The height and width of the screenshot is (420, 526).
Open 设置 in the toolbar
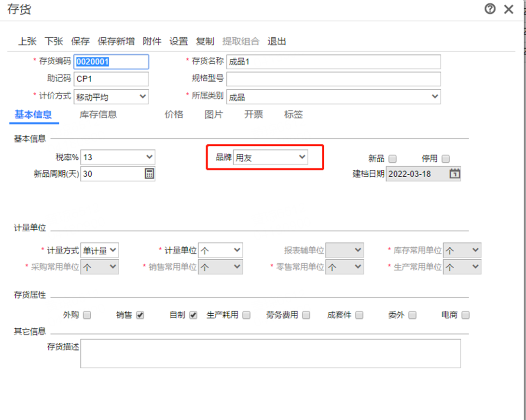click(x=179, y=41)
